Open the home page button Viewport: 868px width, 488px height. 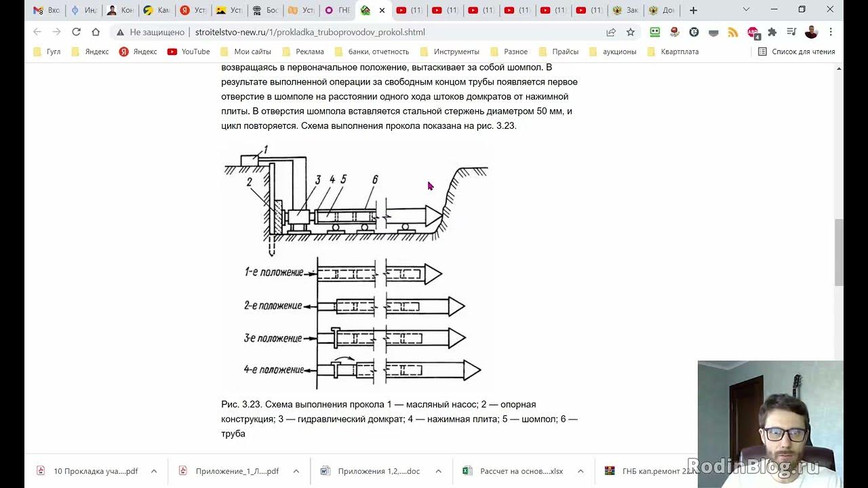[96, 32]
